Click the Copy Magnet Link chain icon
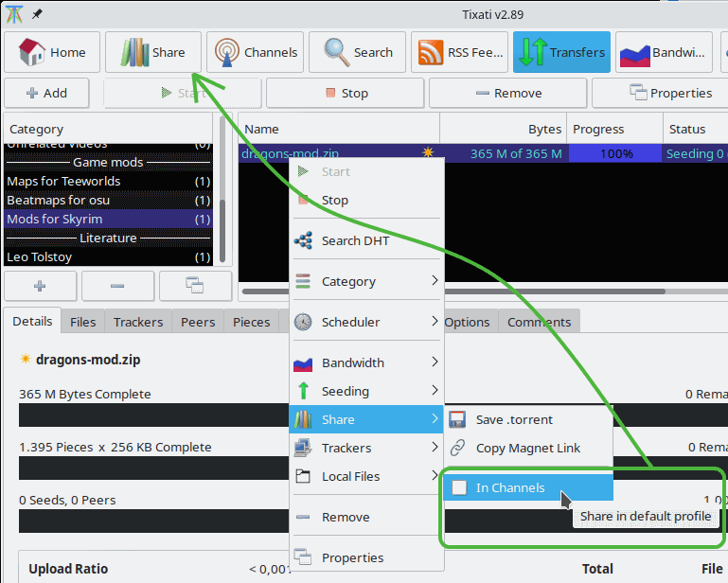Image resolution: width=728 pixels, height=583 pixels. [x=457, y=448]
